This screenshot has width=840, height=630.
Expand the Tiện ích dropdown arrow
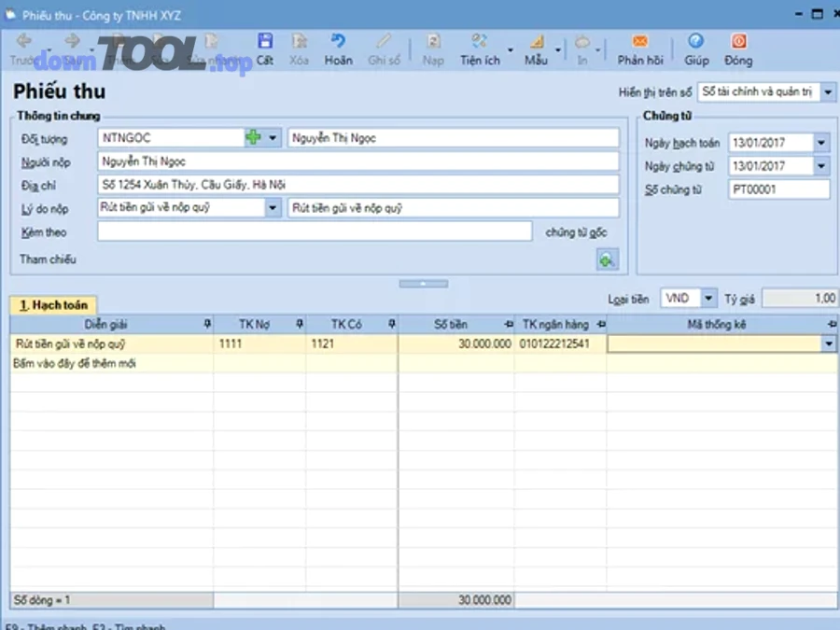(x=510, y=50)
